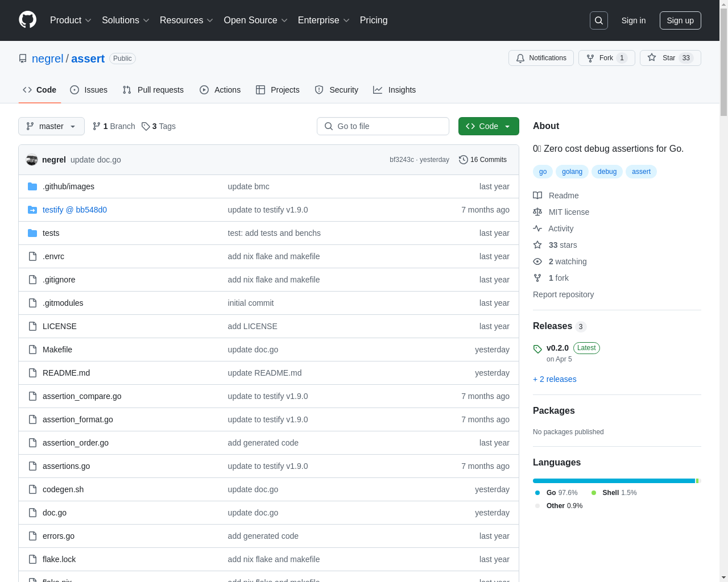The image size is (728, 582).
Task: Select the file icon beside LICENSE
Action: pos(32,326)
